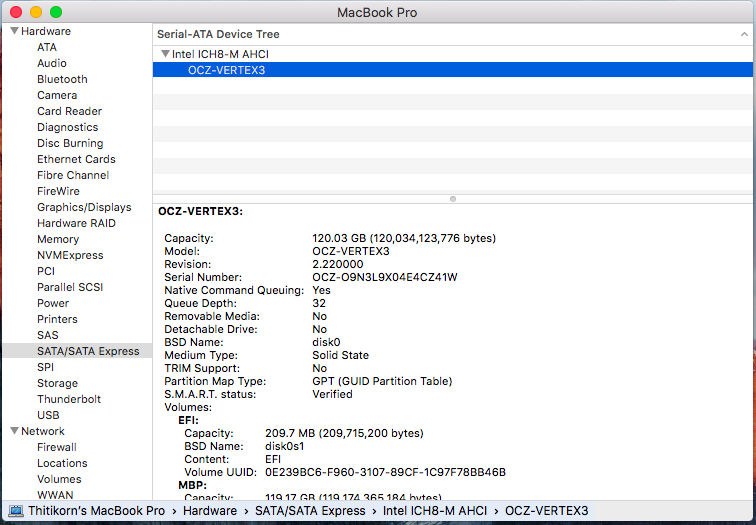Select SAS in the sidebar
The height and width of the screenshot is (525, 756).
48,335
